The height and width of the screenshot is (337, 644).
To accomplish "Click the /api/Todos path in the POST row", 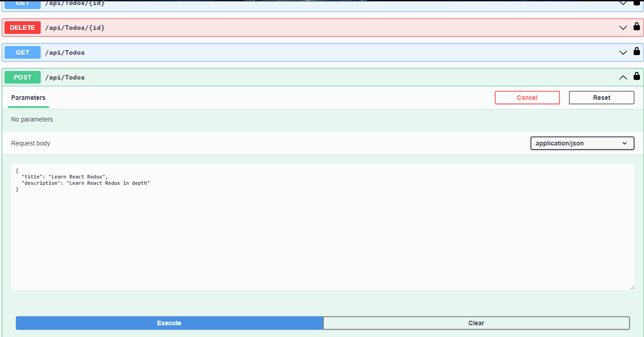I will pos(65,77).
